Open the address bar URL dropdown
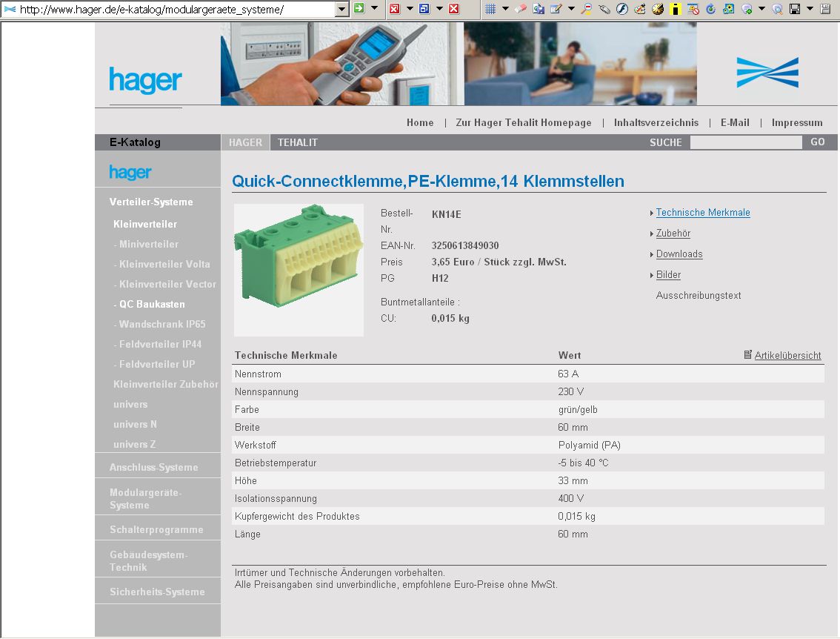The height and width of the screenshot is (639, 840). point(341,9)
